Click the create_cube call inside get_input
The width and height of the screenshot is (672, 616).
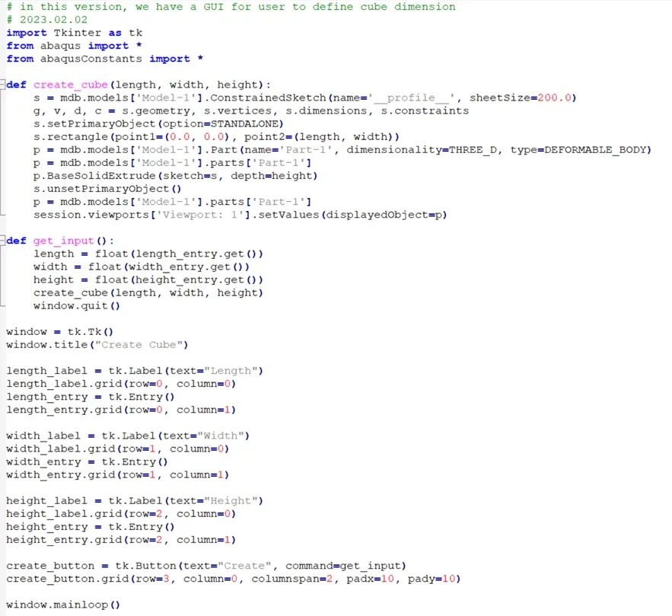pyautogui.click(x=148, y=293)
